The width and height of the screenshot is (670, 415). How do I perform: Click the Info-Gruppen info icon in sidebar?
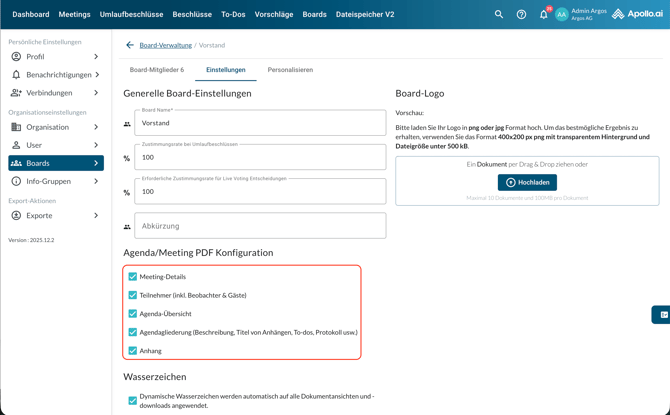click(x=16, y=182)
